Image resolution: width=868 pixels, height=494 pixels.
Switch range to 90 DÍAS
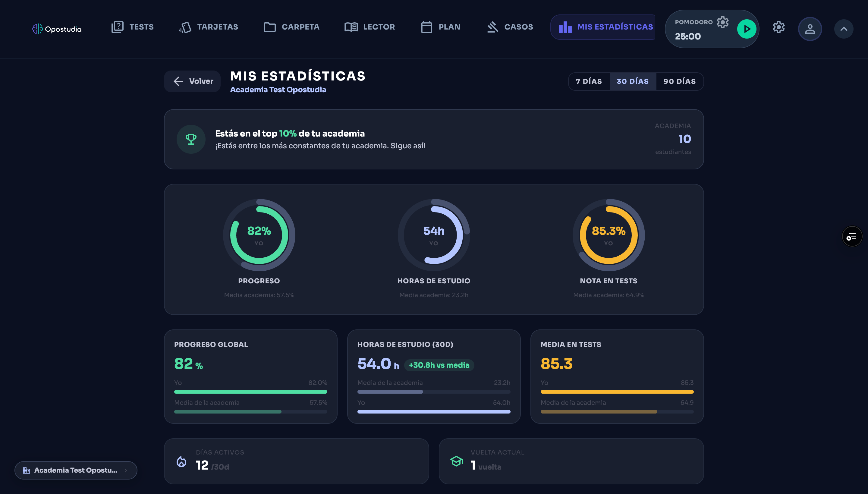(x=679, y=81)
